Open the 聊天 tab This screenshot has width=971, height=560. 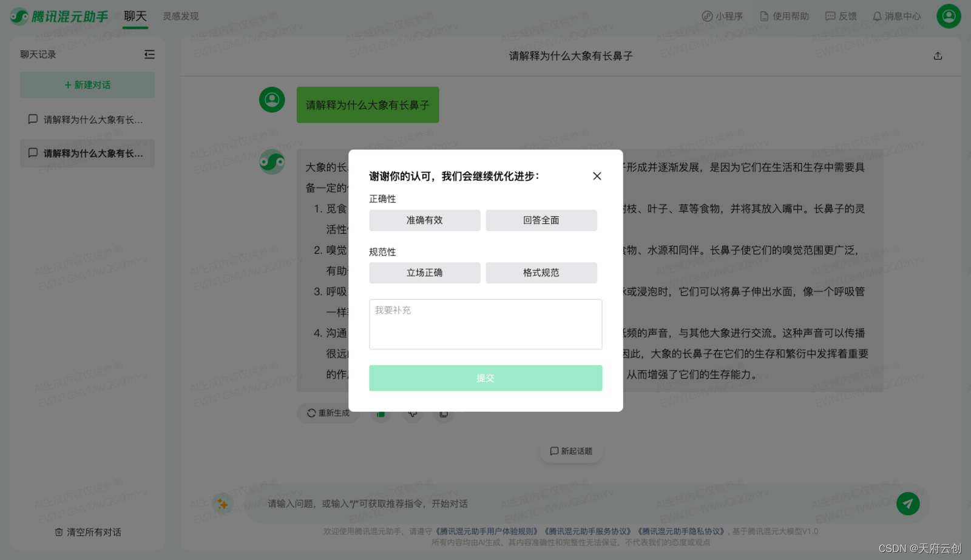pos(135,16)
